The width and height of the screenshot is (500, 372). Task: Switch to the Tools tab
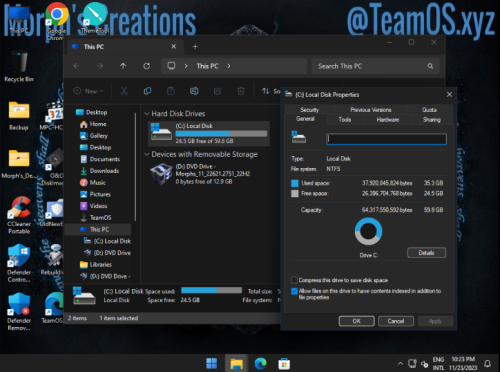click(x=345, y=119)
